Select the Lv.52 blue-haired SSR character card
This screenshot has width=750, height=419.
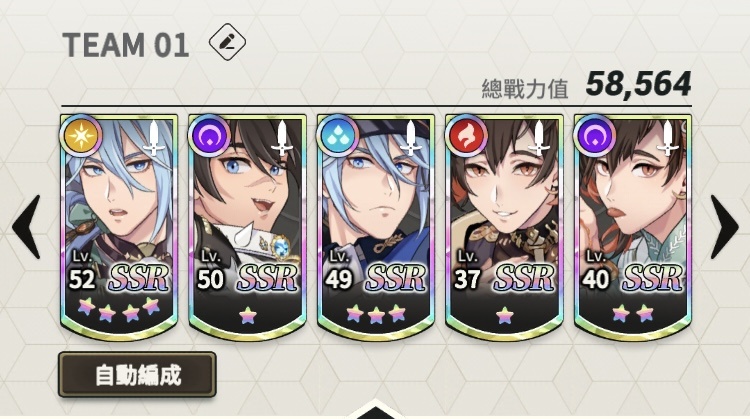119,227
